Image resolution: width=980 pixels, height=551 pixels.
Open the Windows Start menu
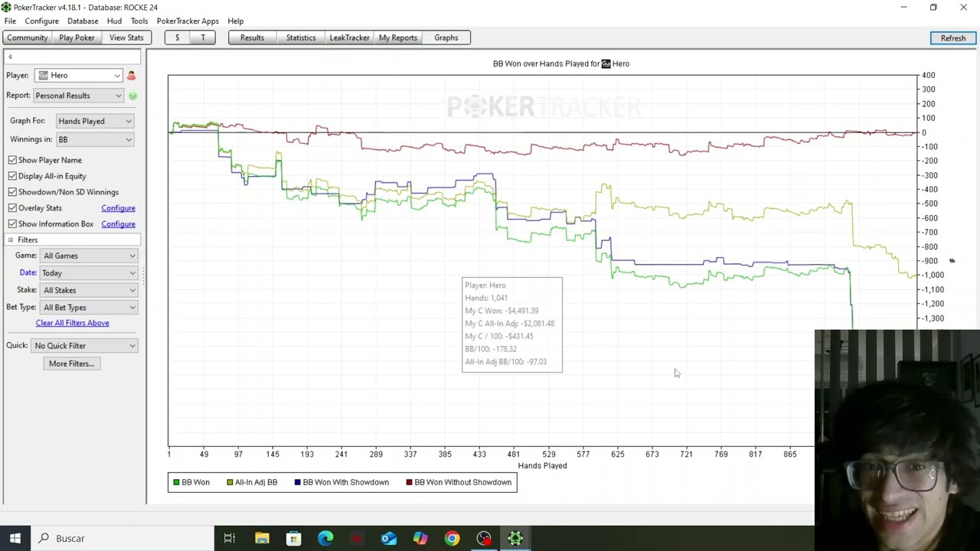(x=15, y=538)
